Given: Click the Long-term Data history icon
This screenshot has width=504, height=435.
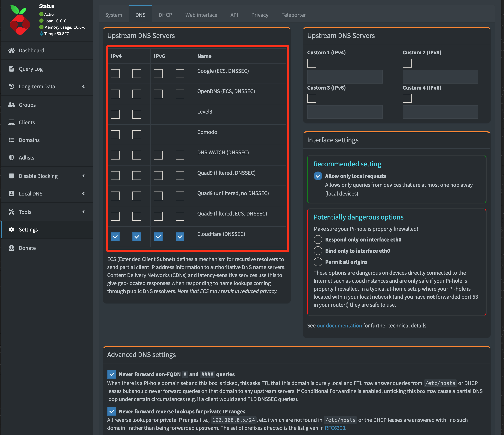Looking at the screenshot, I should [11, 86].
